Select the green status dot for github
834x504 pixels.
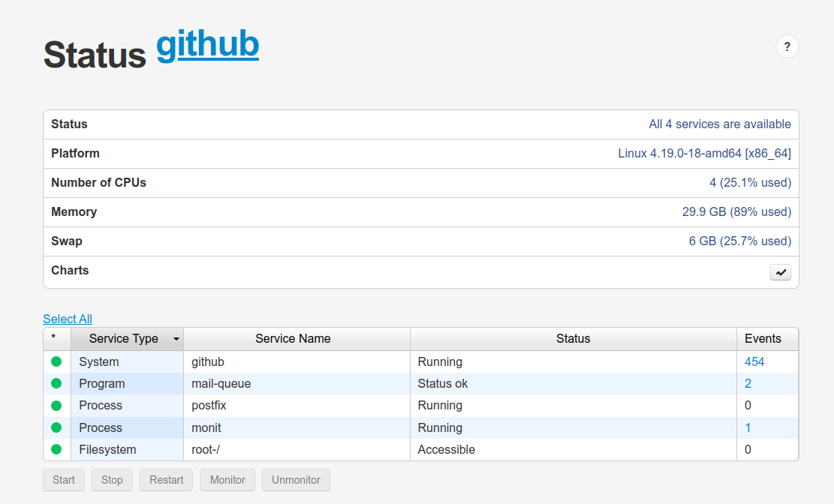point(56,361)
